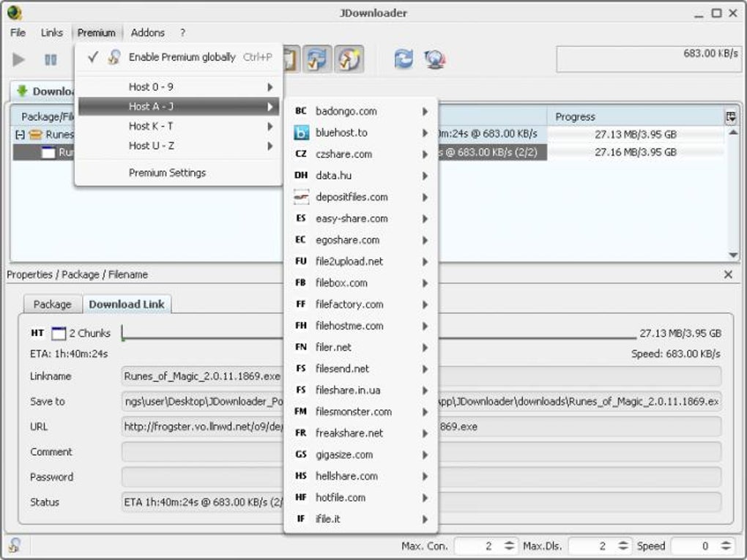The height and width of the screenshot is (560, 747).
Task: Expand Host U - Z submenu
Action: 178,146
